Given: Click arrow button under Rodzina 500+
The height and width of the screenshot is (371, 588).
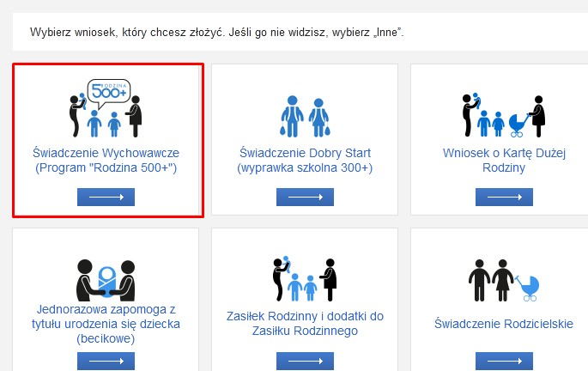Looking at the screenshot, I should [x=106, y=197].
